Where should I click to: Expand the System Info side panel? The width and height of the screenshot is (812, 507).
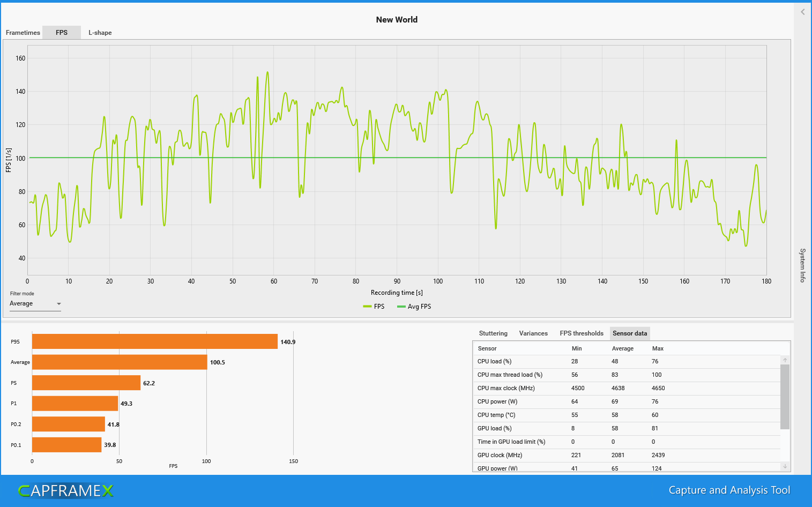[802, 265]
